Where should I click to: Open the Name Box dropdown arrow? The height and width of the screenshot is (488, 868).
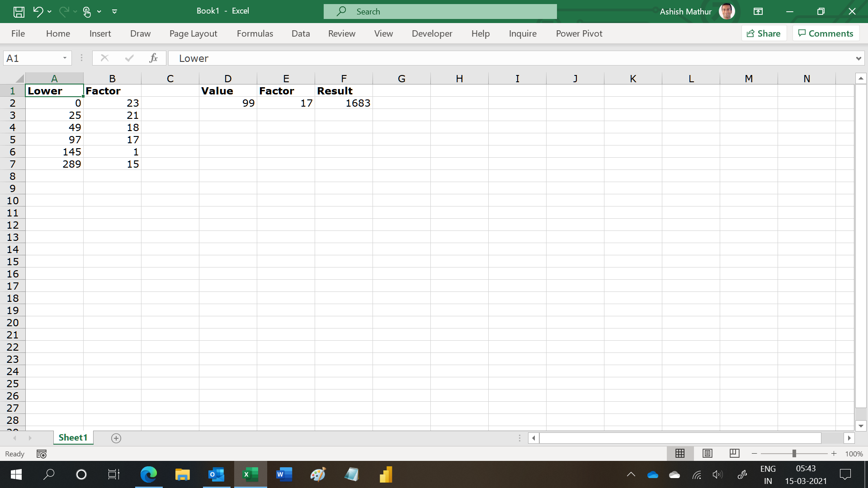[65, 58]
